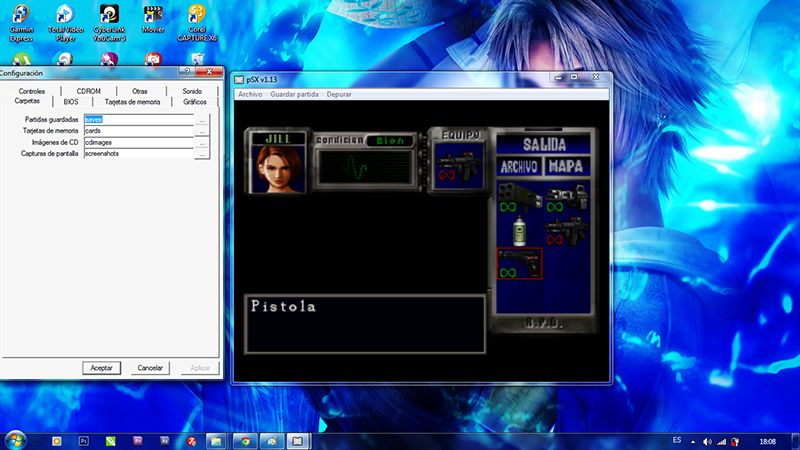This screenshot has width=800, height=450.
Task: Click the Aceptar button
Action: [102, 368]
